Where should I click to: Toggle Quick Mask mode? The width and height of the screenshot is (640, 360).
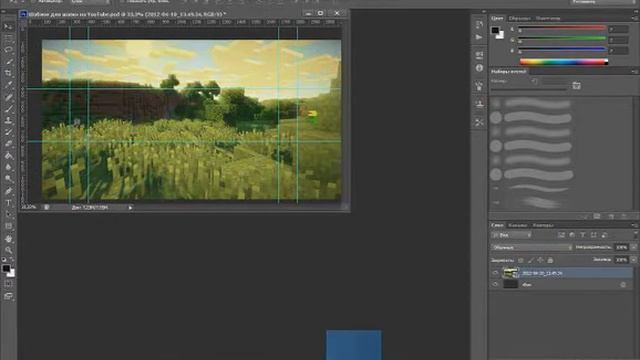(x=8, y=284)
